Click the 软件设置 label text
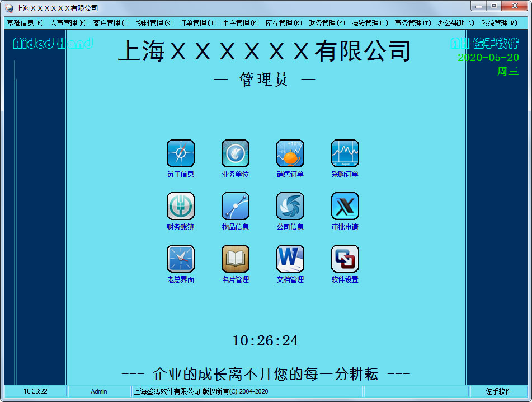 pos(345,280)
